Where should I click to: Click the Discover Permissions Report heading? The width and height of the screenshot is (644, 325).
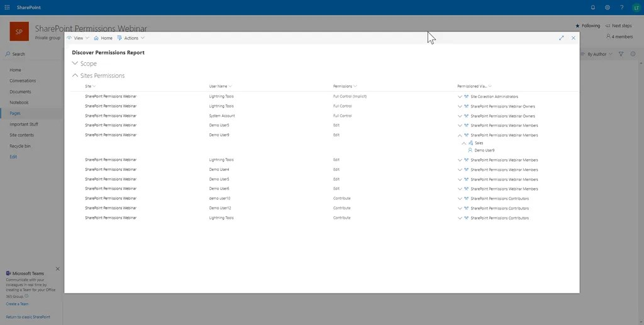[108, 53]
